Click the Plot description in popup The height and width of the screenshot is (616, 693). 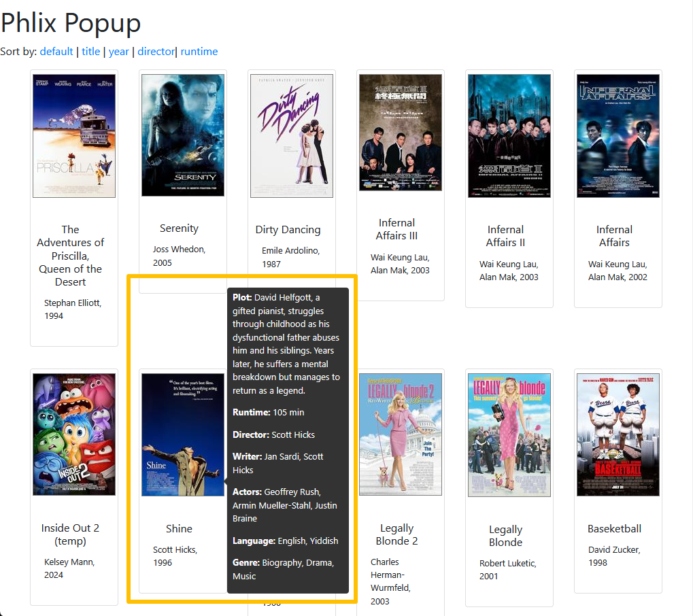286,343
